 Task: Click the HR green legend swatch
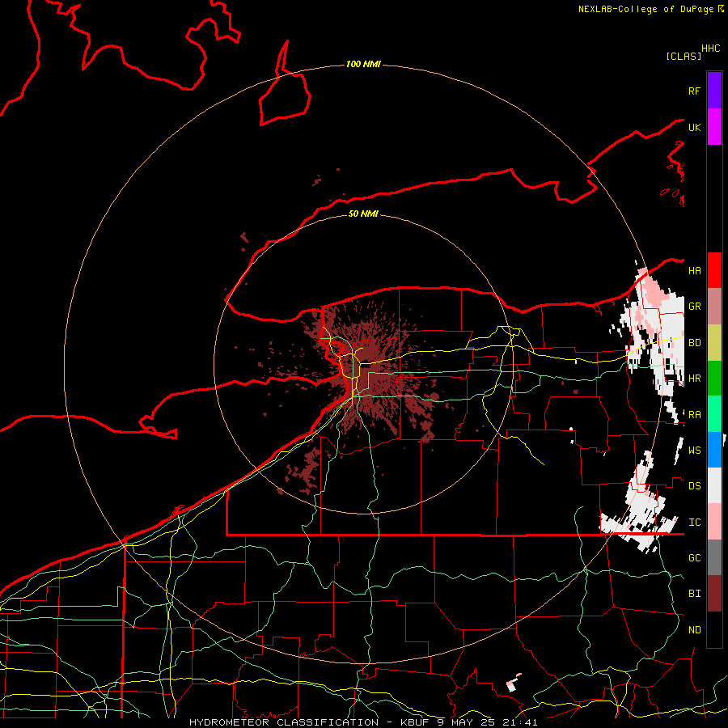(714, 379)
